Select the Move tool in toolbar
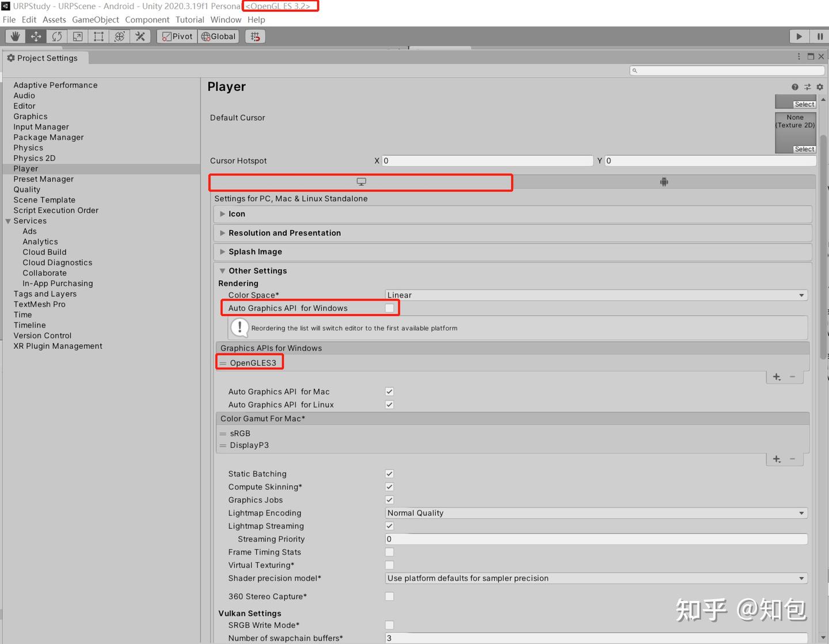829x644 pixels. tap(36, 36)
